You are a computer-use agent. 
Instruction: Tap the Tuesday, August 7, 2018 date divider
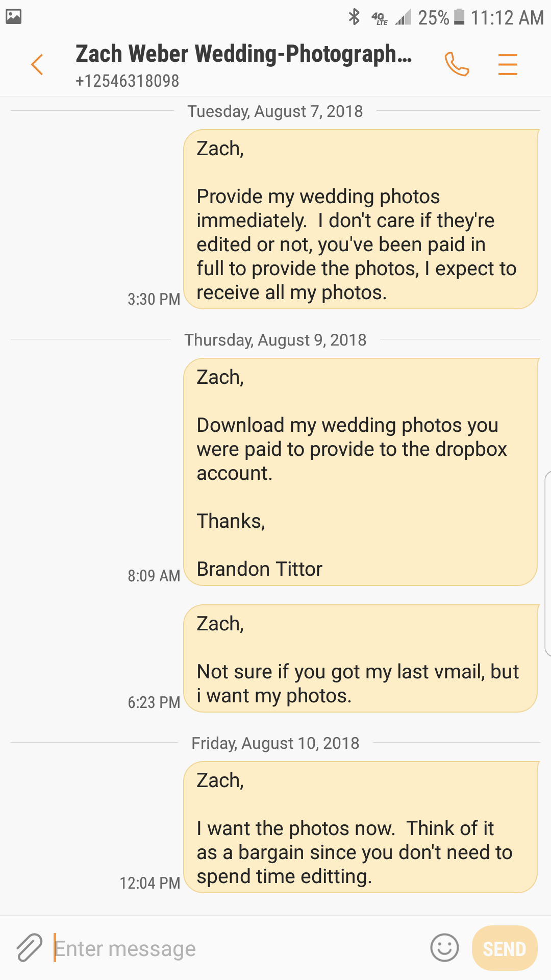click(275, 111)
